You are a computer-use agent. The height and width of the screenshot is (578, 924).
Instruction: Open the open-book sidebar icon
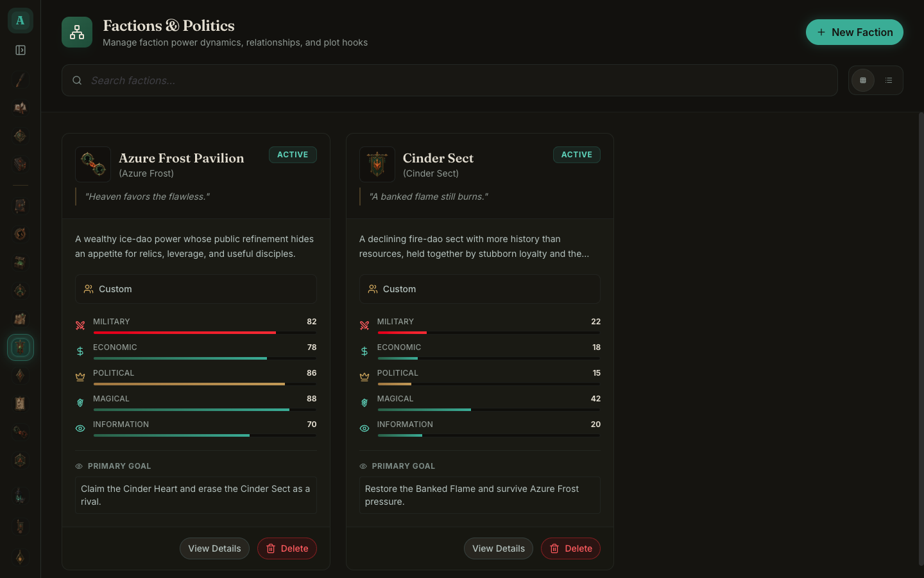click(x=20, y=108)
